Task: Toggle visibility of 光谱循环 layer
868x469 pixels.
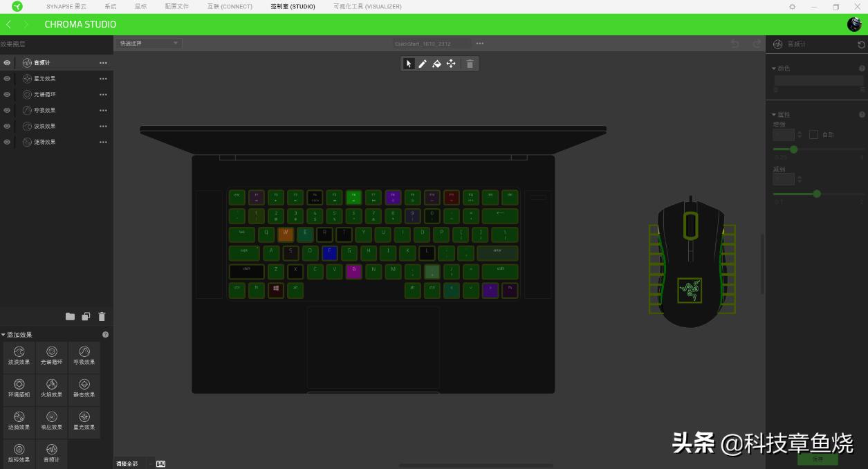Action: click(x=7, y=94)
